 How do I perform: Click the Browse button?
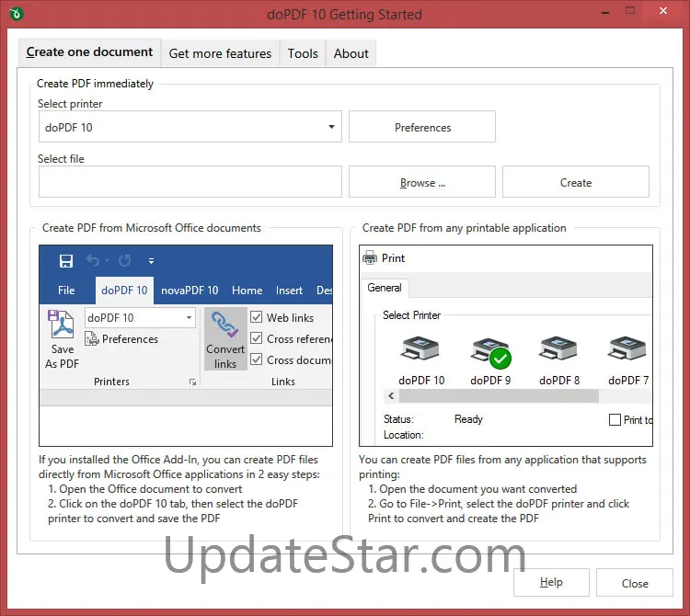coord(422,182)
